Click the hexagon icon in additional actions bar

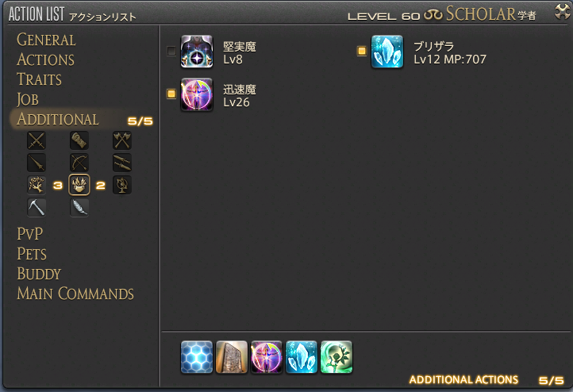pos(197,357)
